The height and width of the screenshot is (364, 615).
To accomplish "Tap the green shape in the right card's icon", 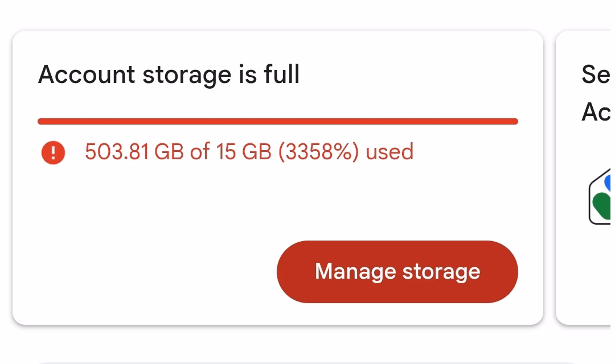I will click(602, 205).
